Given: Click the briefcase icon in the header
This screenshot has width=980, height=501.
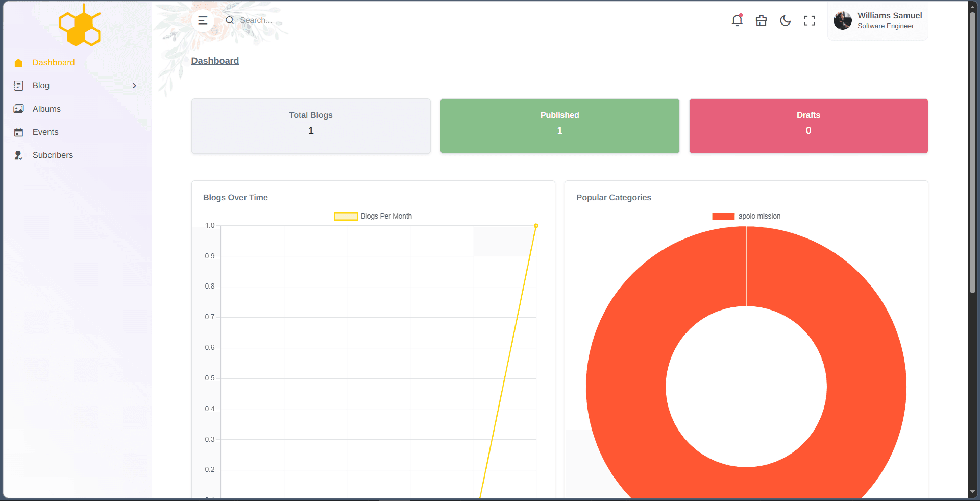Looking at the screenshot, I should [x=761, y=20].
